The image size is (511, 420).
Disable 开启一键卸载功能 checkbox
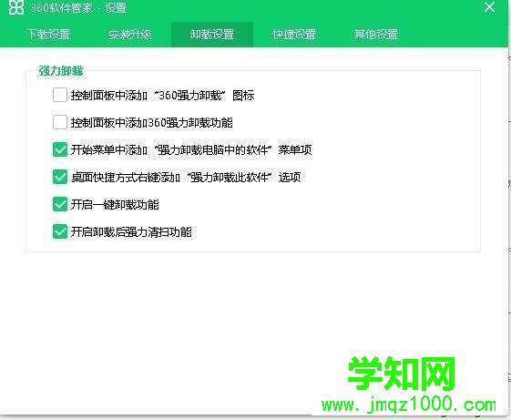[60, 204]
